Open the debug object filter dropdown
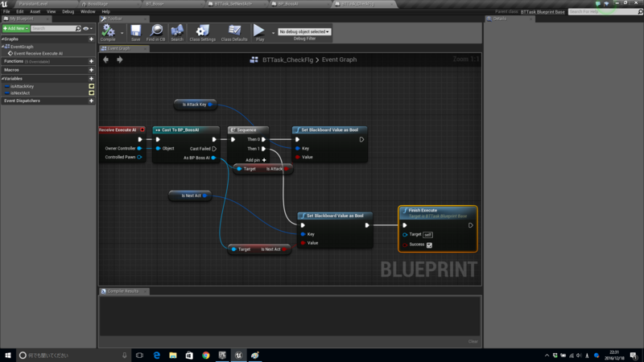 tap(304, 31)
